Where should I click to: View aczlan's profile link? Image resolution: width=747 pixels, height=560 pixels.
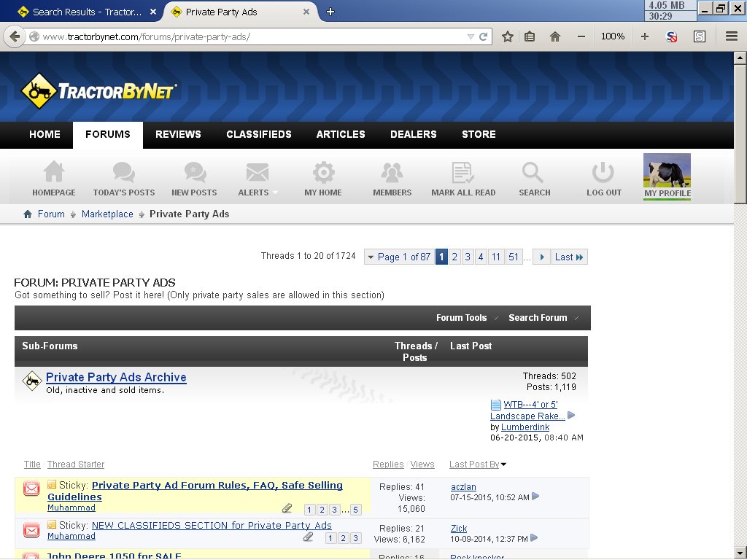click(463, 486)
